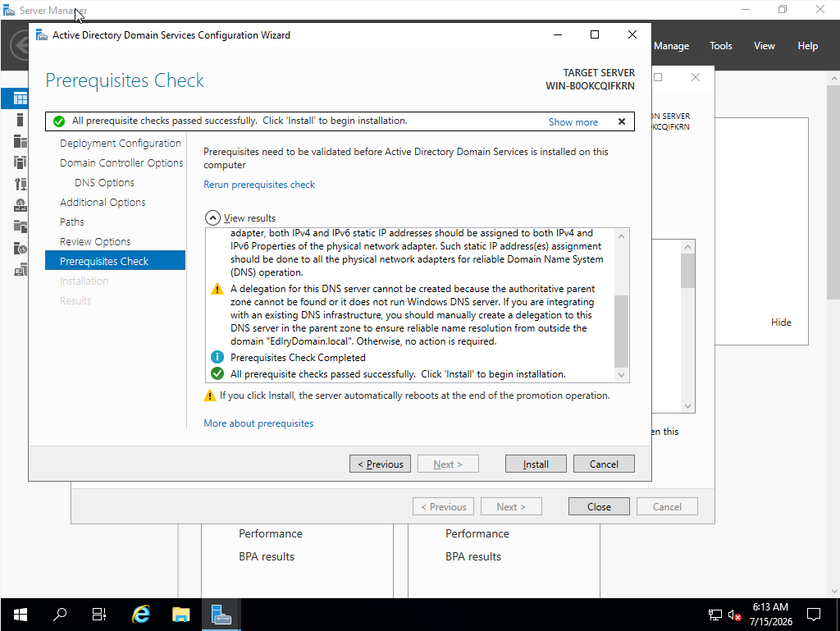Click wizard Previous button

click(381, 464)
